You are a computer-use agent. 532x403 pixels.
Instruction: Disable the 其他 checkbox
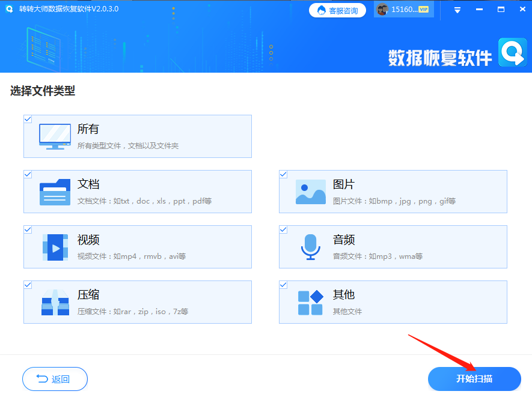tap(283, 285)
